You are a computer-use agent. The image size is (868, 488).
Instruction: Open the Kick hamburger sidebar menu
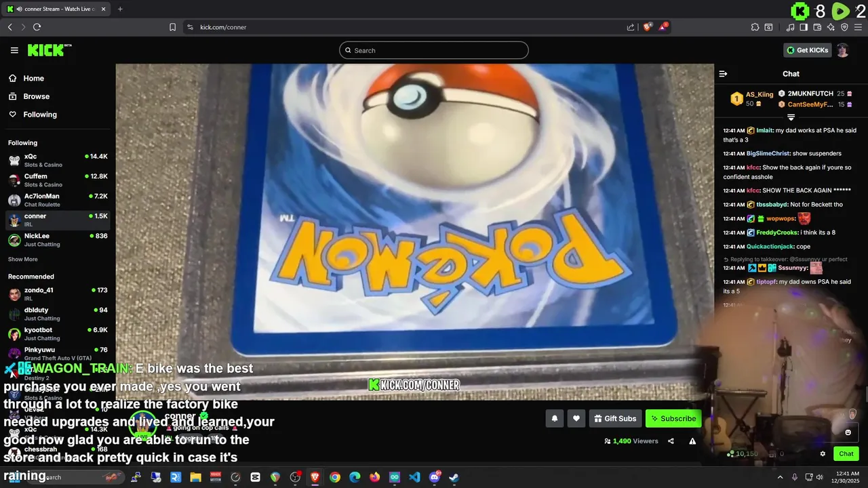point(14,50)
